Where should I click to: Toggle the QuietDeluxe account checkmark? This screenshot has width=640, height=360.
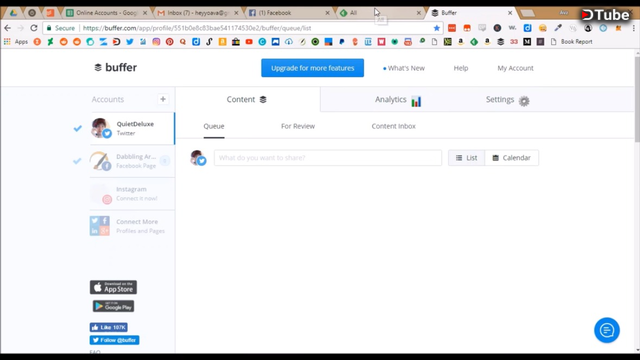point(78,129)
